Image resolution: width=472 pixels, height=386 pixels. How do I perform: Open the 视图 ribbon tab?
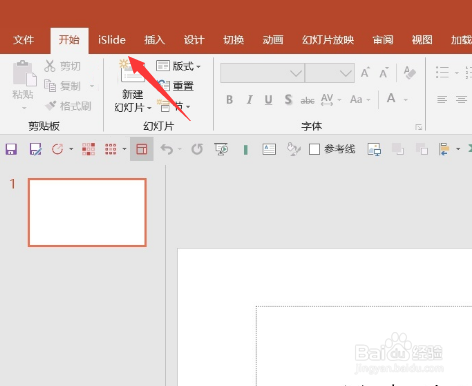point(422,40)
